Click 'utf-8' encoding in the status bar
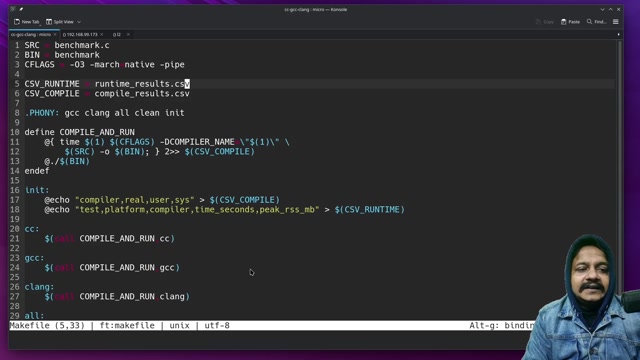 click(217, 326)
